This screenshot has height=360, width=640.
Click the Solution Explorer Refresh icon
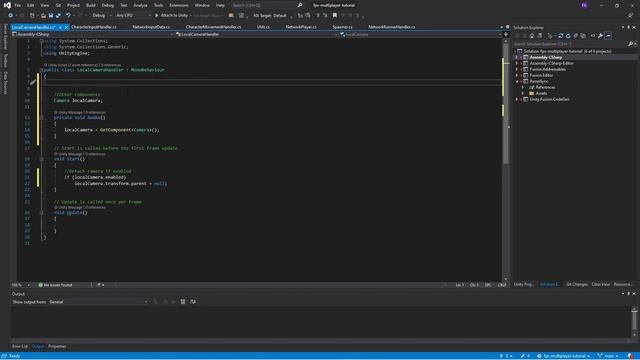[x=568, y=36]
